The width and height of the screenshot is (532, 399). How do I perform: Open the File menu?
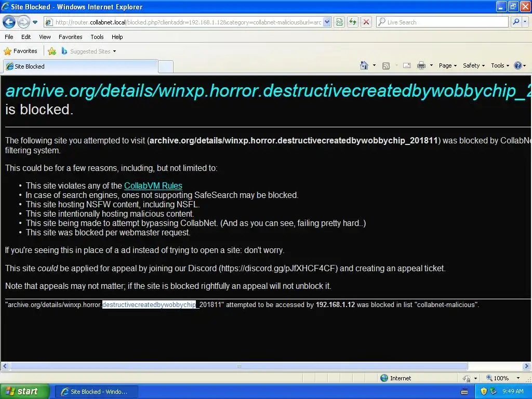pyautogui.click(x=9, y=37)
